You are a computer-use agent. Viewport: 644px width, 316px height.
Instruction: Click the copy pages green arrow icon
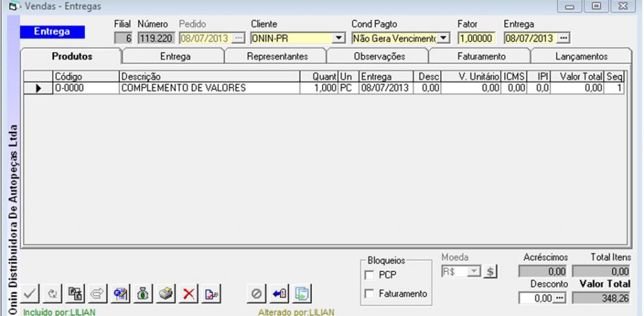[x=302, y=294]
